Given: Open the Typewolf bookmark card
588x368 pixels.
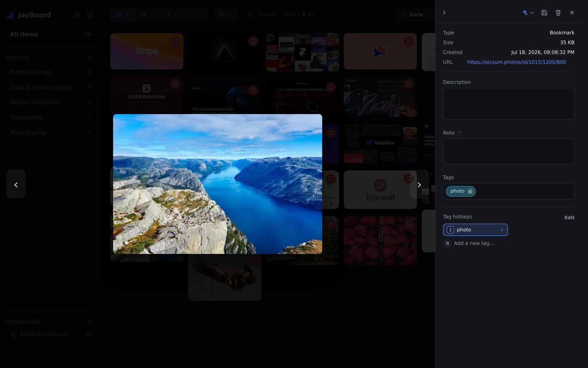Looking at the screenshot, I should [380, 190].
